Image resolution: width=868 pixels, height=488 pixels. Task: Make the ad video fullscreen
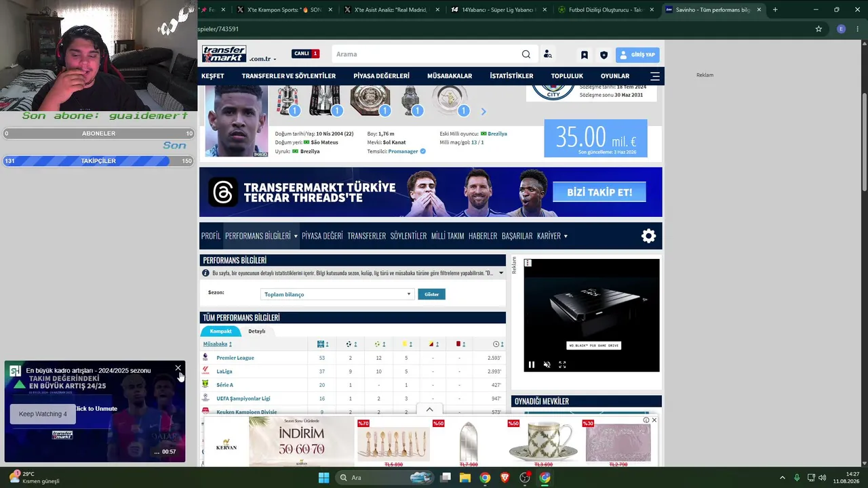[x=562, y=365]
